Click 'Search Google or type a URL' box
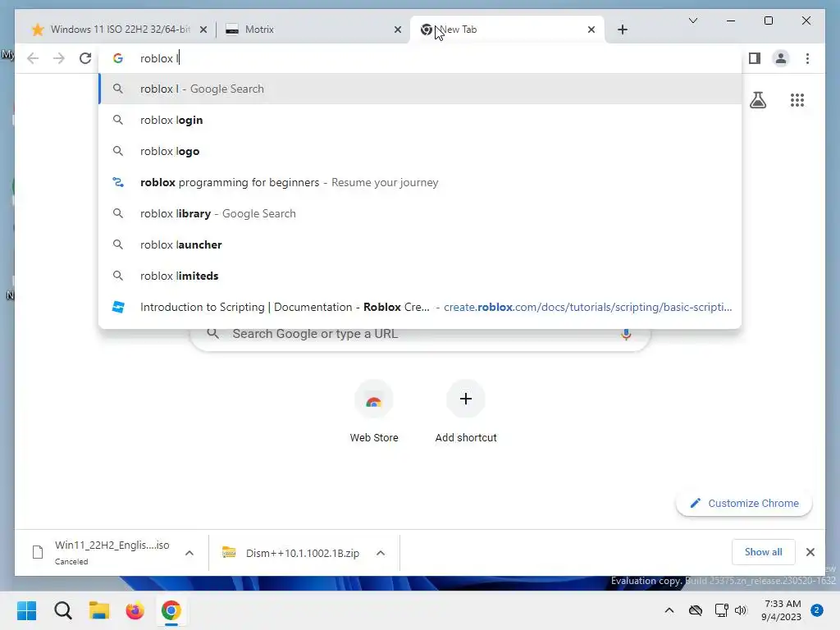The height and width of the screenshot is (630, 840). point(420,335)
